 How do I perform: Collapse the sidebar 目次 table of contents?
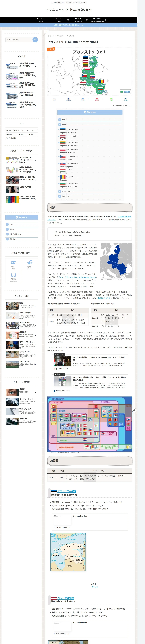pyautogui.click(x=22, y=217)
